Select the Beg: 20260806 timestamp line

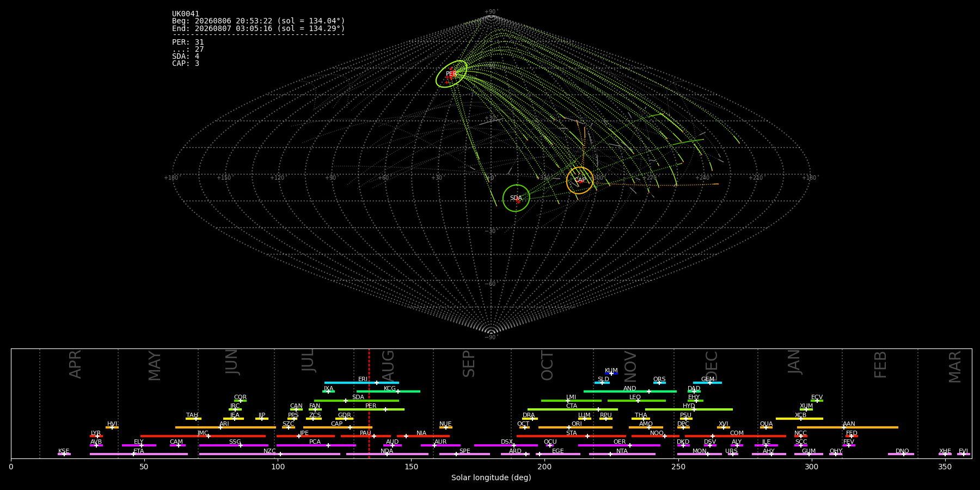(x=259, y=21)
